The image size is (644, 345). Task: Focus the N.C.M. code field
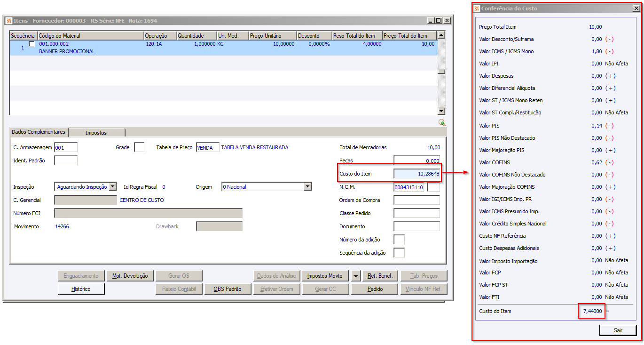(409, 187)
